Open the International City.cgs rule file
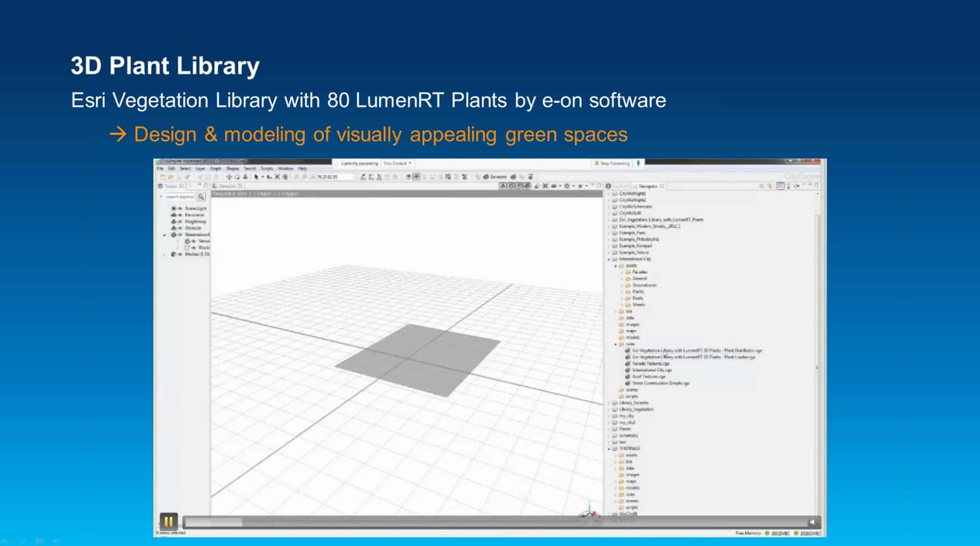This screenshot has height=546, width=980. [651, 370]
